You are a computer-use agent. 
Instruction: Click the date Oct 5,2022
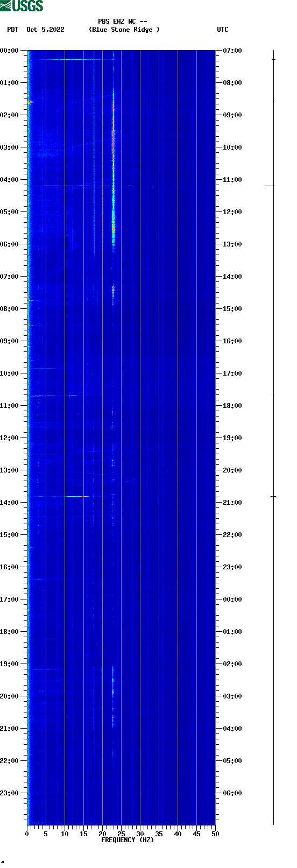tap(45, 30)
